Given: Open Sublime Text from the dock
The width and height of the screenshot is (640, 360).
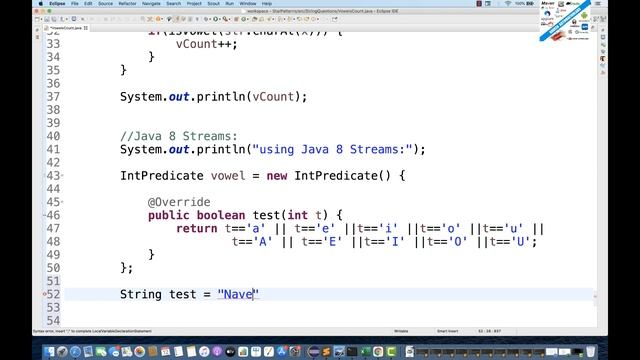Looking at the screenshot, I should [x=326, y=351].
